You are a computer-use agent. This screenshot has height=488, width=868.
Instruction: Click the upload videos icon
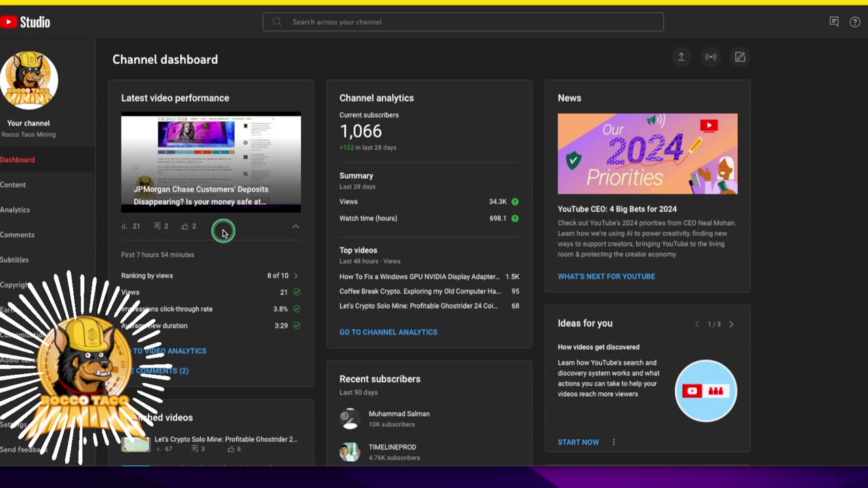(x=682, y=57)
